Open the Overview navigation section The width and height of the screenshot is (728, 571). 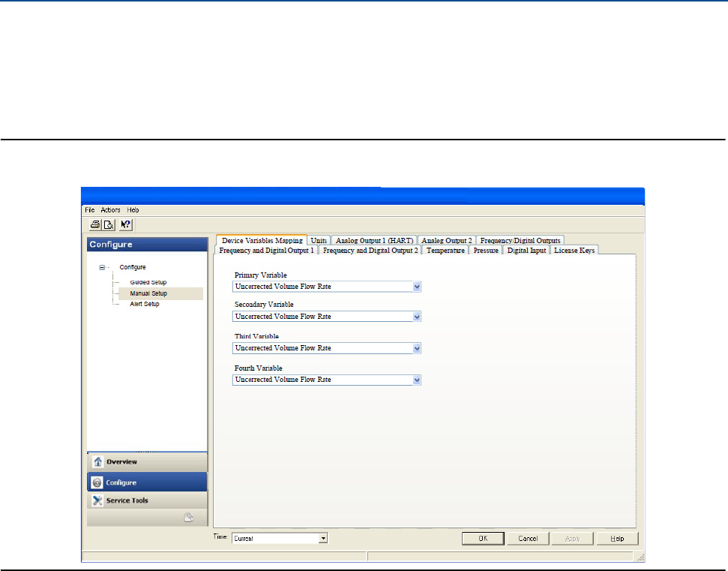[x=147, y=461]
